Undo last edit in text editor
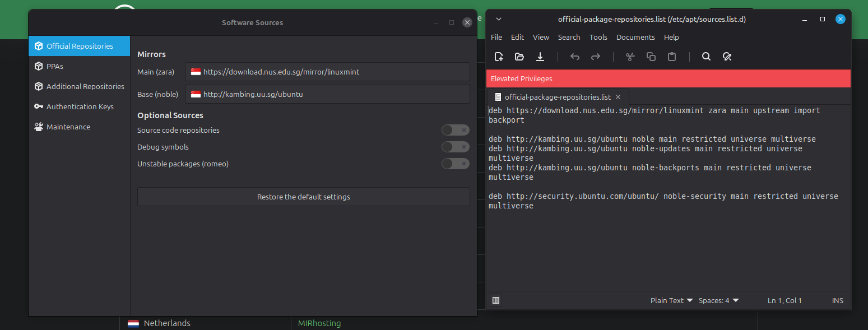 click(575, 57)
